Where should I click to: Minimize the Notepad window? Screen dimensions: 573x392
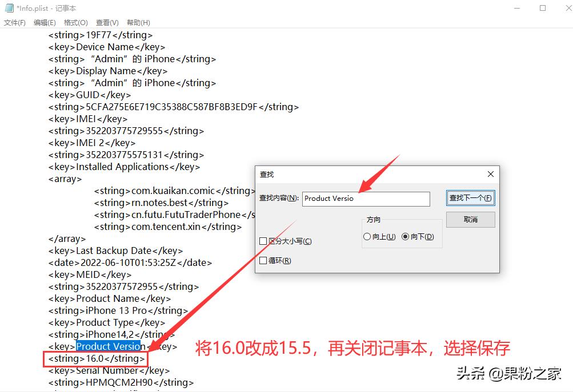[516, 8]
